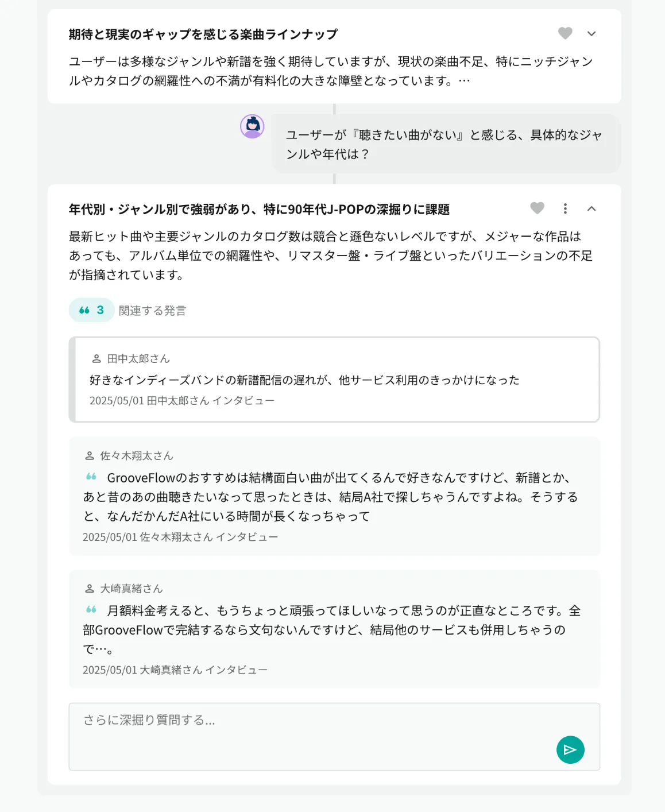
Task: Click the user avatar beside the question
Action: point(252,126)
